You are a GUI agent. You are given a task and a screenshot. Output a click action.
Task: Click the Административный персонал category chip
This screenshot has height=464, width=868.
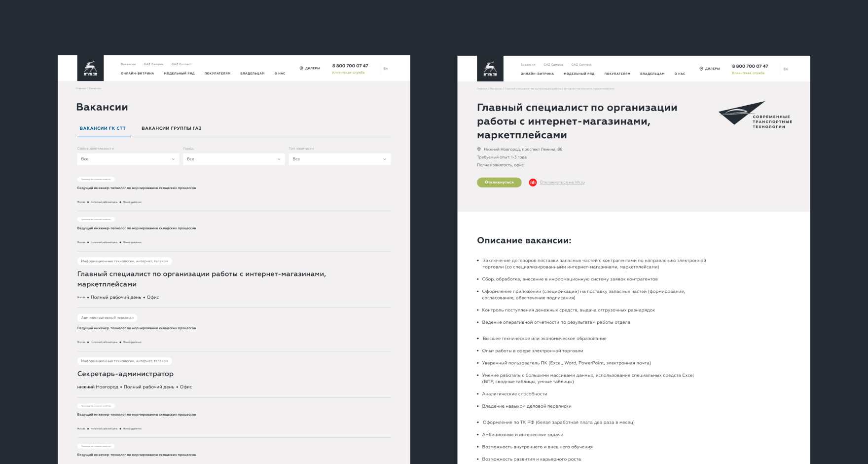[x=108, y=317]
